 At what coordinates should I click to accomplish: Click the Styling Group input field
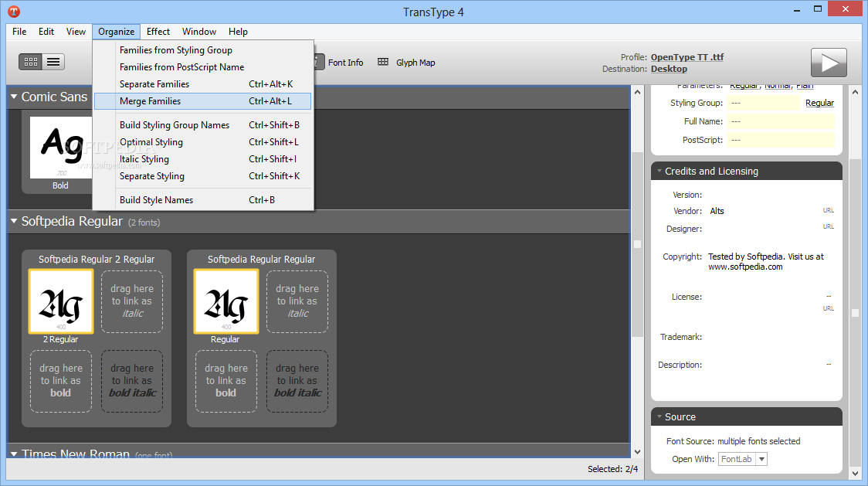(x=763, y=103)
